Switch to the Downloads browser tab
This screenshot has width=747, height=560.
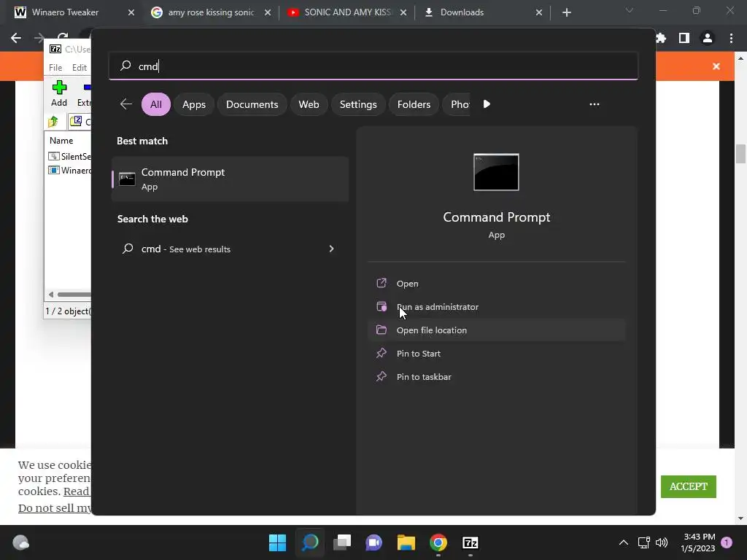coord(462,12)
